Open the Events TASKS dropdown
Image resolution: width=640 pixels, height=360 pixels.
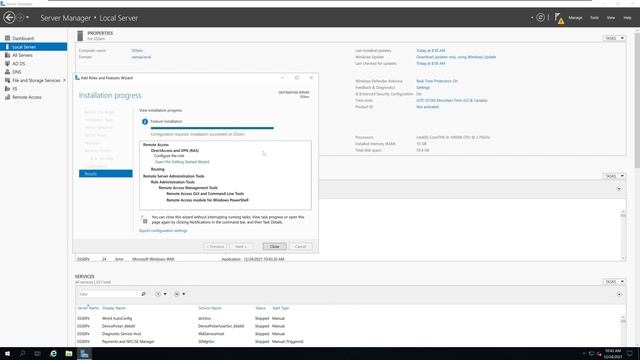pos(614,176)
